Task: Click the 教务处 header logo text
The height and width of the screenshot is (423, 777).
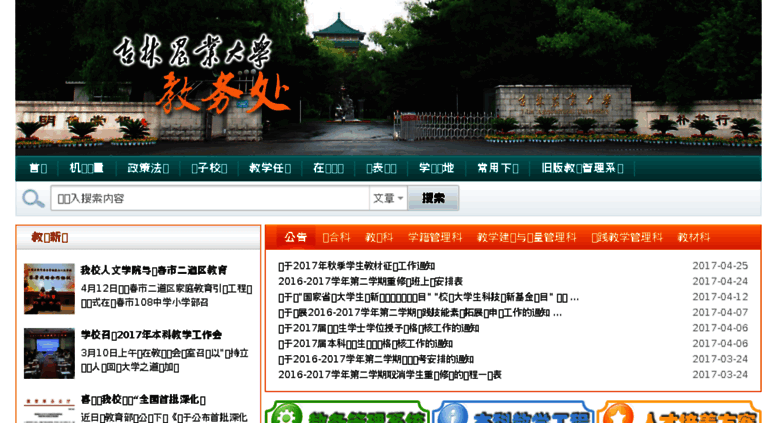Action: [x=223, y=93]
